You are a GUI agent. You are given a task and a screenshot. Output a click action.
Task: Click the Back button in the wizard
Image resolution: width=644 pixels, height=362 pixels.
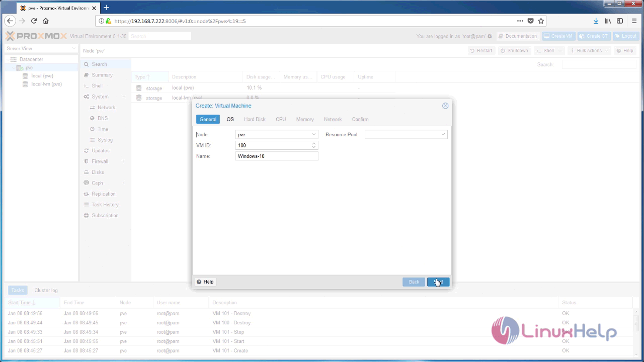click(414, 282)
